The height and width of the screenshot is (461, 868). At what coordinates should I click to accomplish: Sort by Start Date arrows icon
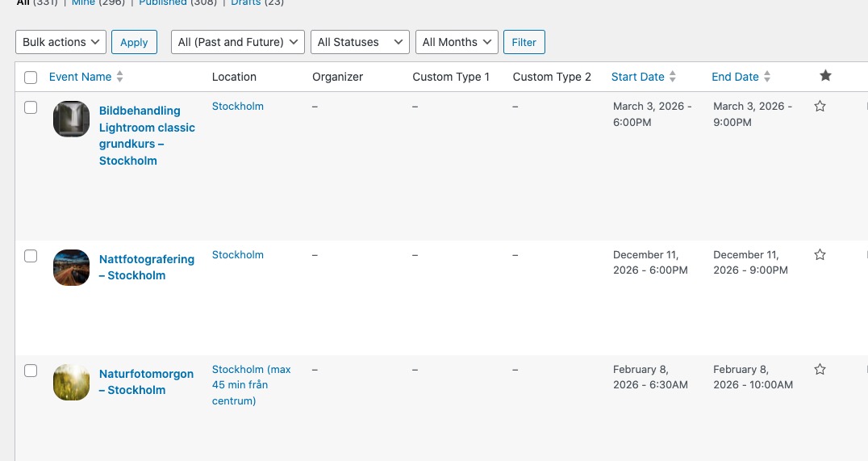click(x=673, y=77)
